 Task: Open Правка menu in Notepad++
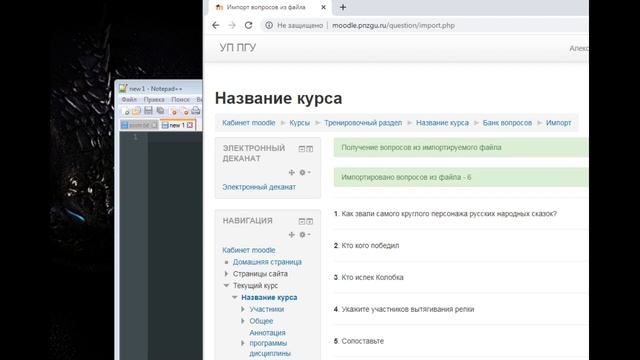point(154,100)
